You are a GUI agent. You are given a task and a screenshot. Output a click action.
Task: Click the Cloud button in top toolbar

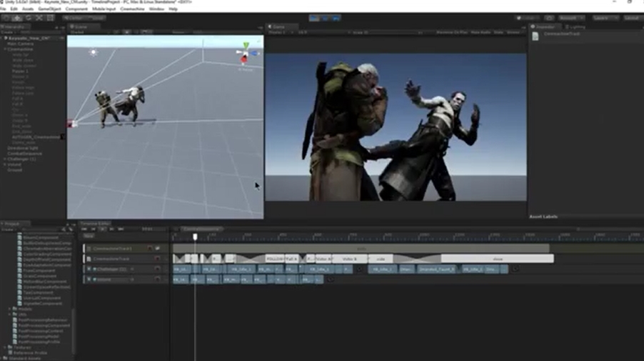pos(549,18)
